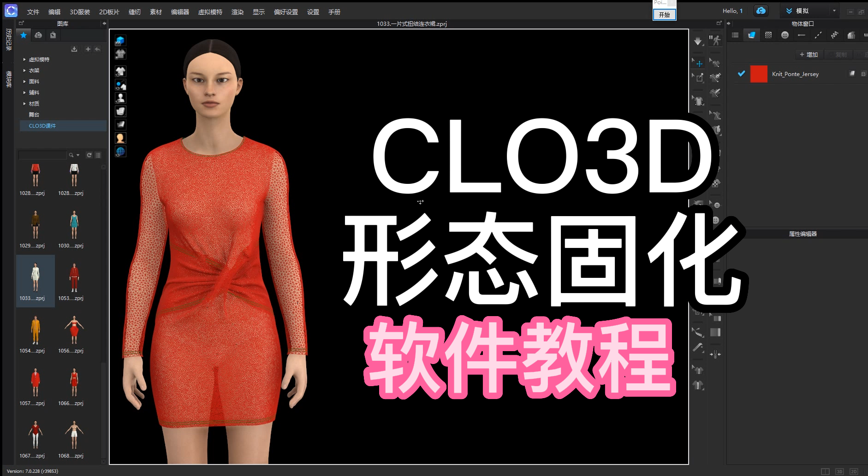The width and height of the screenshot is (868, 476).
Task: Switch the library to list view
Action: tap(98, 155)
